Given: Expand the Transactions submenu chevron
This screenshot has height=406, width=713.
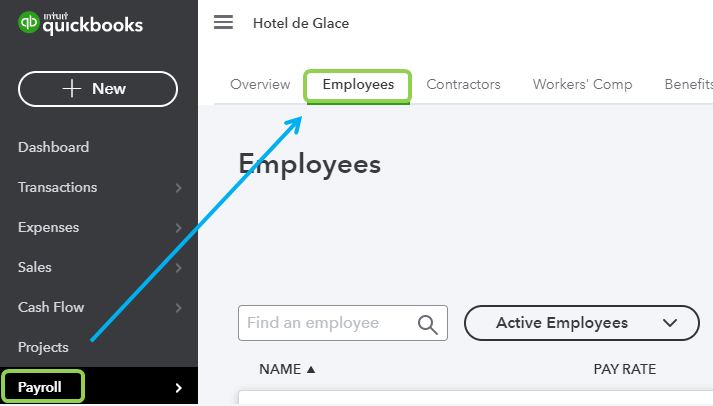Looking at the screenshot, I should tap(179, 188).
